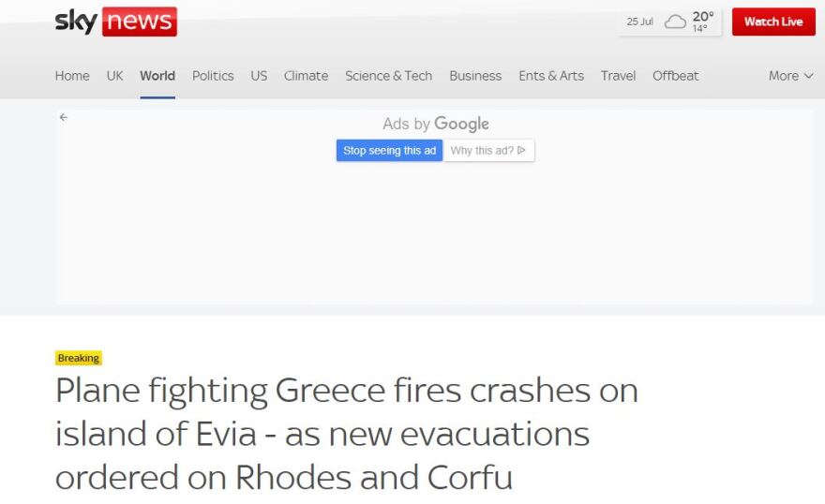Open the Politics section

coord(213,76)
